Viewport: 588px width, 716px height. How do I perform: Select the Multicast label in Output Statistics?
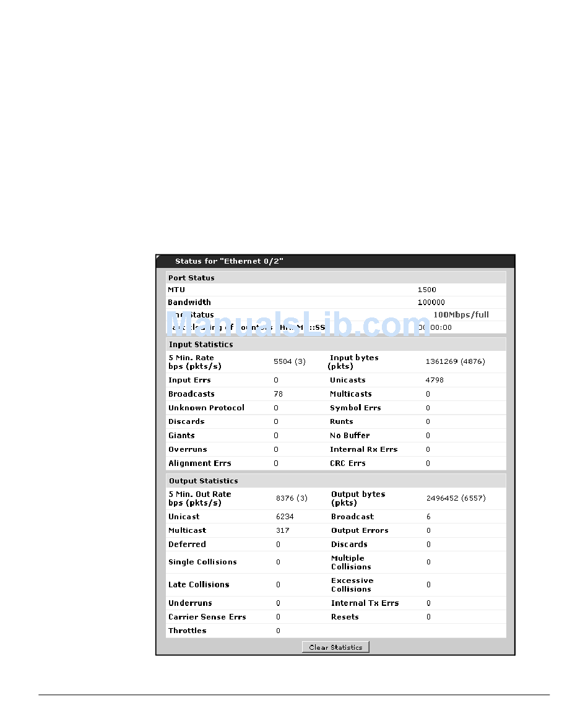[x=188, y=530]
